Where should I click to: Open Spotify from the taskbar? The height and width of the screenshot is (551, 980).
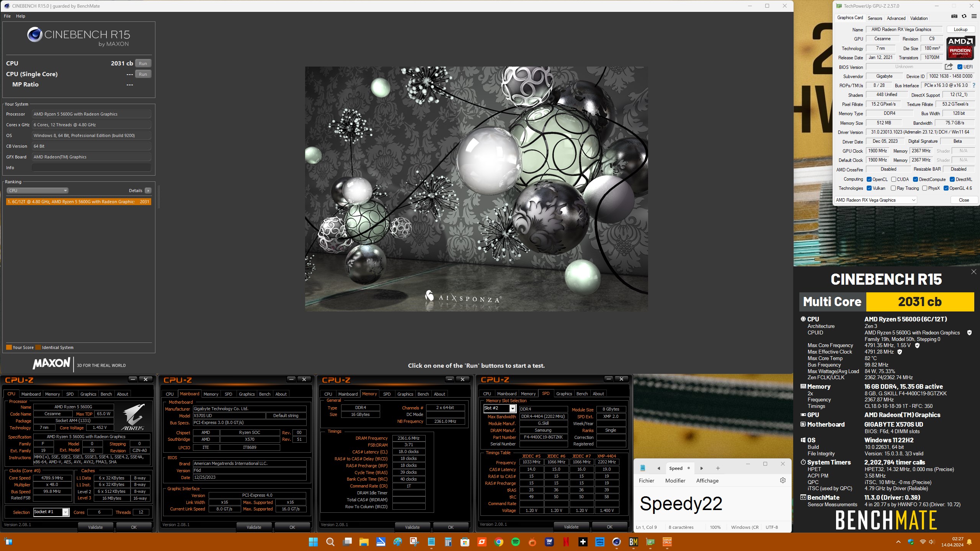515,542
